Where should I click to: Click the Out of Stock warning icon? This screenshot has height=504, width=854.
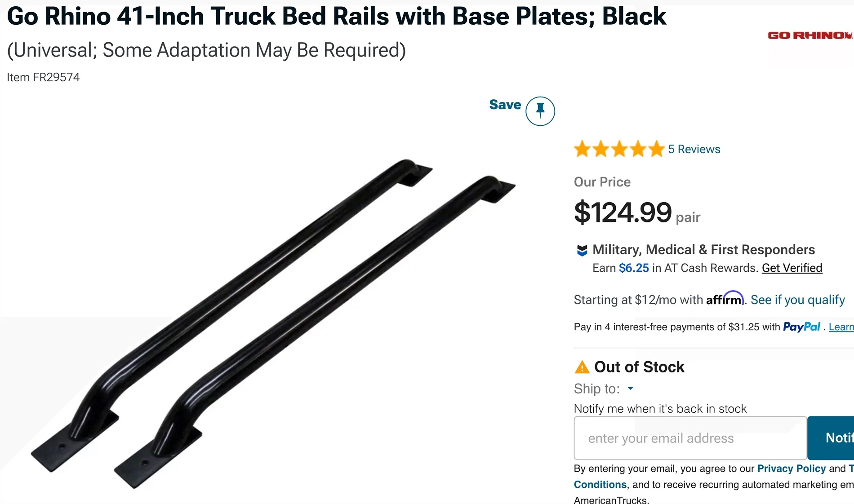pyautogui.click(x=582, y=367)
